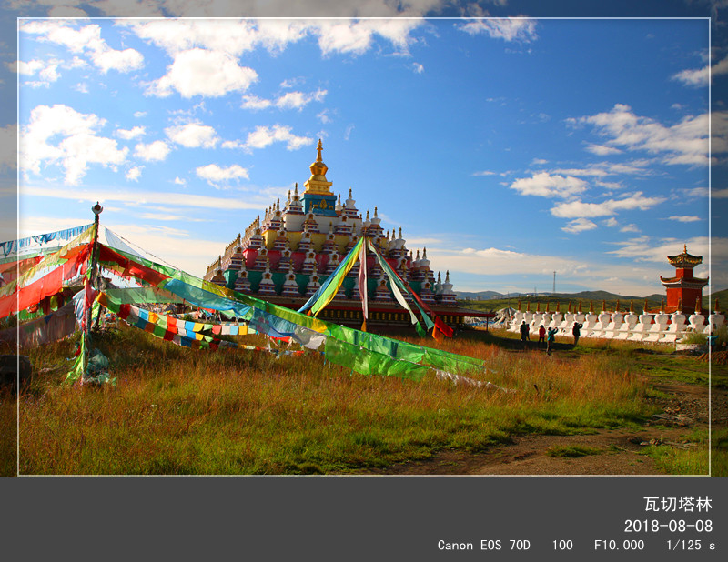
Task: Click the flag tent in front of the temple
Action: (364, 282)
